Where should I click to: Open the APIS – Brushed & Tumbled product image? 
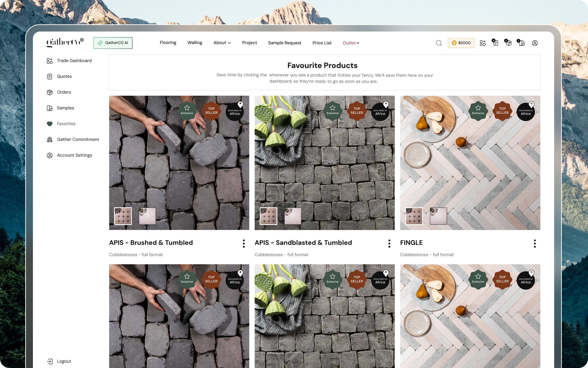pyautogui.click(x=179, y=163)
